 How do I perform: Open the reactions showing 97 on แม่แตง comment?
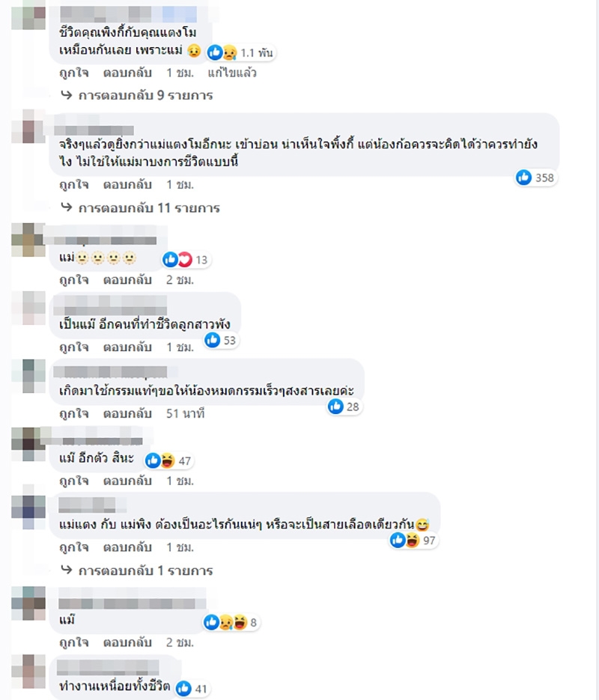(x=413, y=541)
